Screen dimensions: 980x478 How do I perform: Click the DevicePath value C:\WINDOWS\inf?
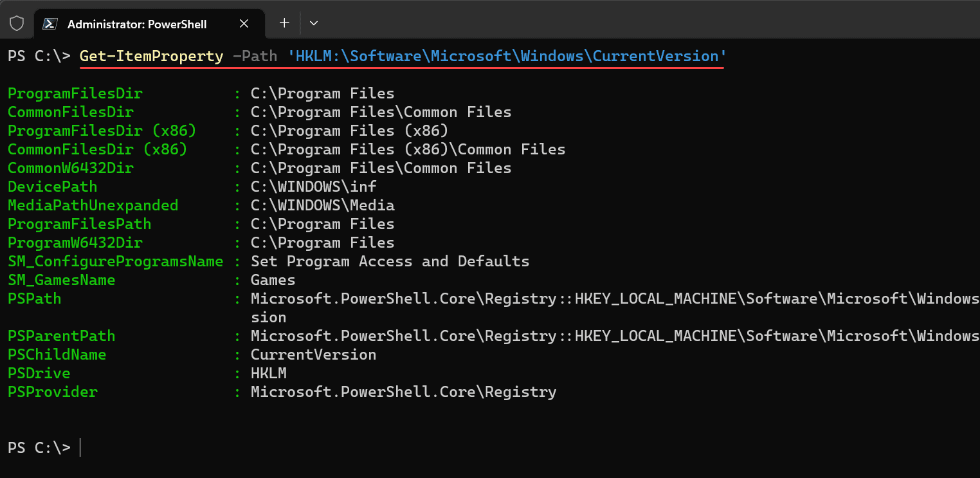click(314, 187)
